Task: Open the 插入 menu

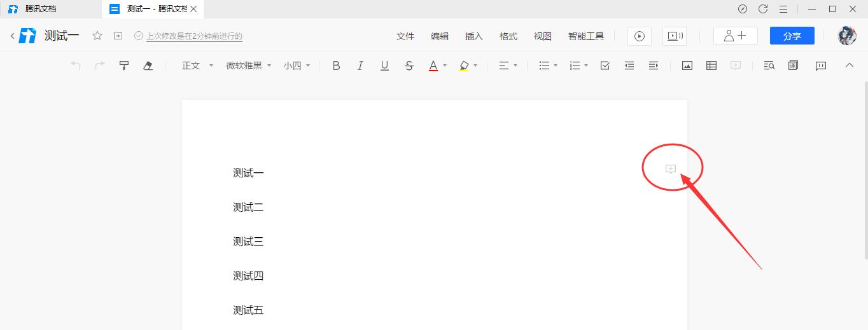Action: (474, 36)
